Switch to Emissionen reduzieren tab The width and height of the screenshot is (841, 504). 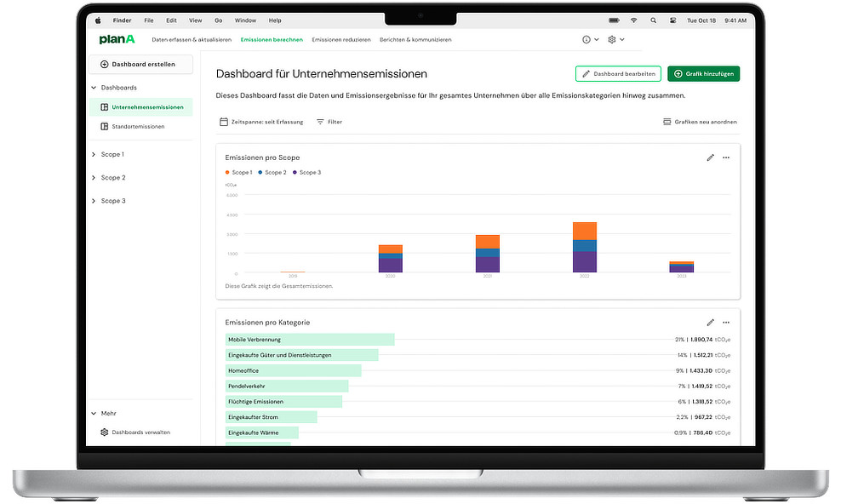coord(340,39)
